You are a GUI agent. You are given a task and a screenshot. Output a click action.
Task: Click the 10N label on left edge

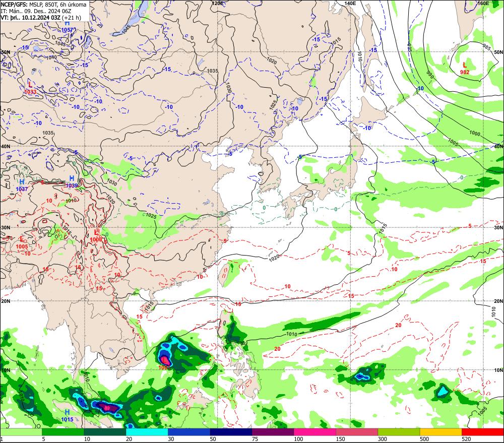[6, 370]
